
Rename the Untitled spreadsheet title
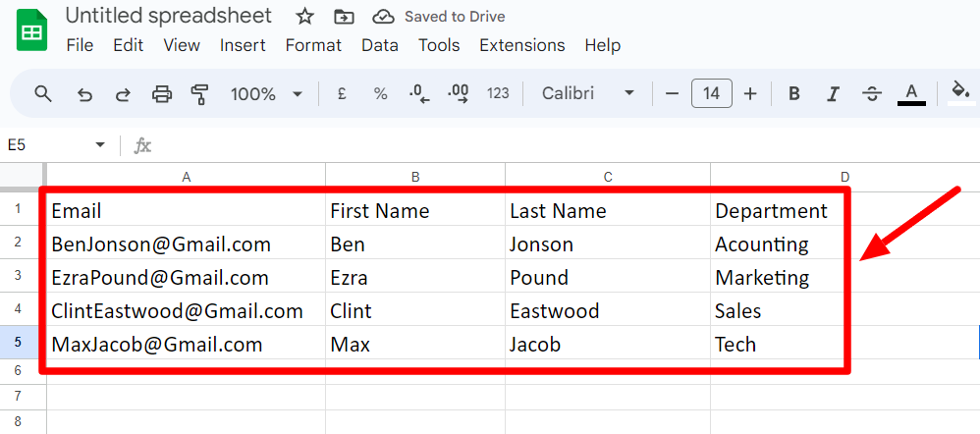pos(169,17)
